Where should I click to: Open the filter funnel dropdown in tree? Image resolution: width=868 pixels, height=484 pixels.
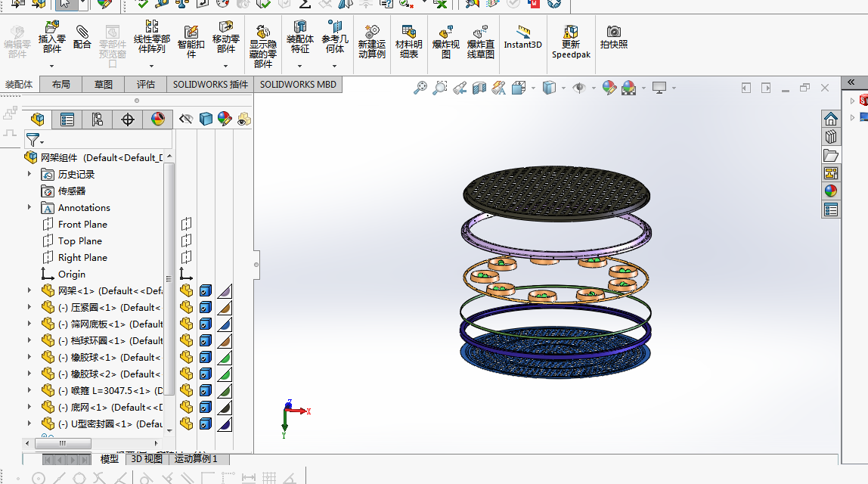42,142
